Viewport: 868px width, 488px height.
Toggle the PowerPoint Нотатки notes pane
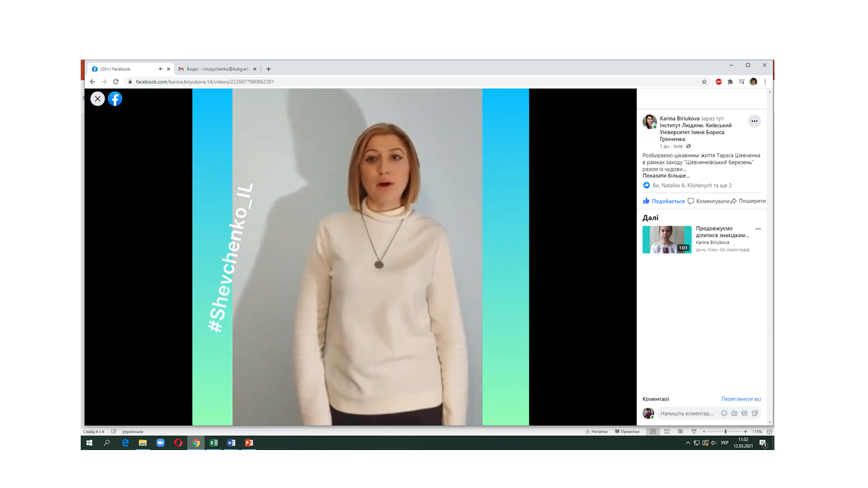tap(596, 432)
